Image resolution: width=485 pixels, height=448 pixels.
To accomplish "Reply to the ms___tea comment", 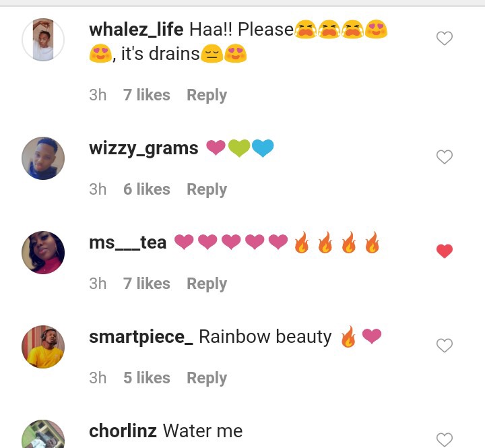I will click(207, 284).
